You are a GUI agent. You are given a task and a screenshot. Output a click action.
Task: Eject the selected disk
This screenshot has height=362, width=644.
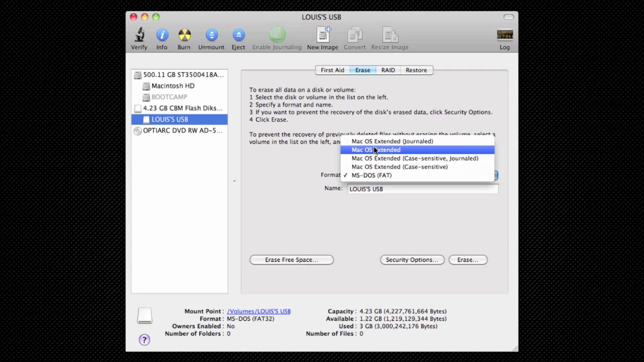(x=238, y=38)
